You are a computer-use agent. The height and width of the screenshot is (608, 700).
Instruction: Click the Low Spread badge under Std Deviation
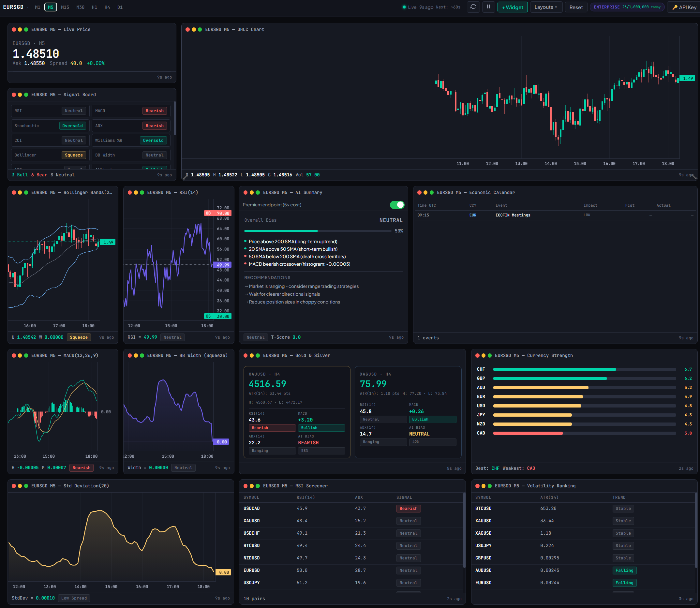(x=74, y=598)
